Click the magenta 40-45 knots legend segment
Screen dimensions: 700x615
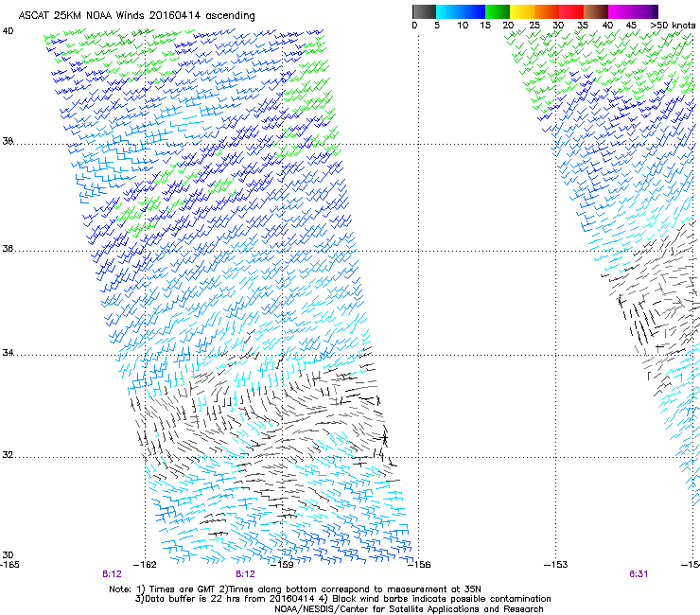pyautogui.click(x=621, y=11)
